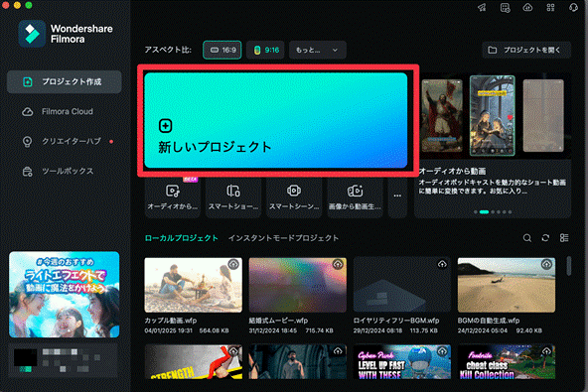Screen dimensions: 588x392
Task: Switch to the ローカルプロジェクト tab
Action: pos(182,238)
